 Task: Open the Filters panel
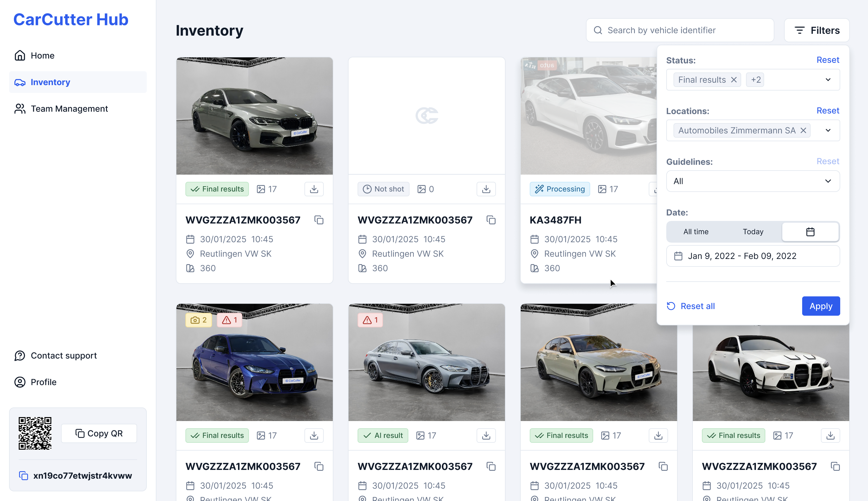[817, 30]
